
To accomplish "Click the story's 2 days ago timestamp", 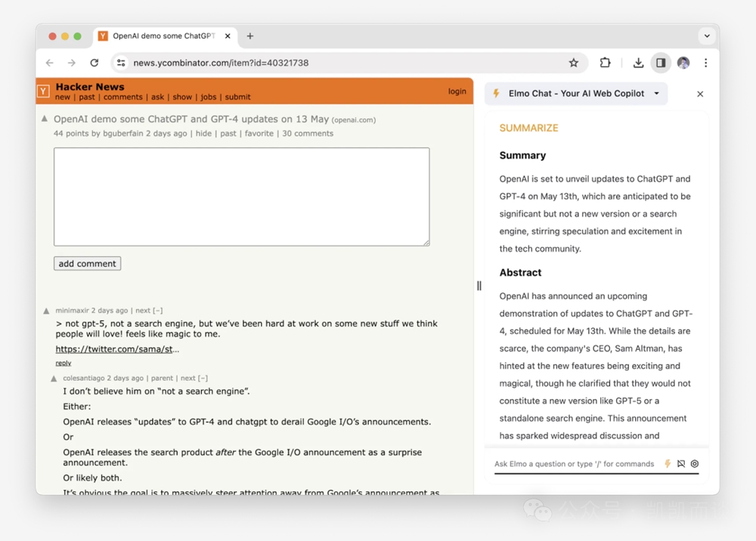I will coord(166,134).
